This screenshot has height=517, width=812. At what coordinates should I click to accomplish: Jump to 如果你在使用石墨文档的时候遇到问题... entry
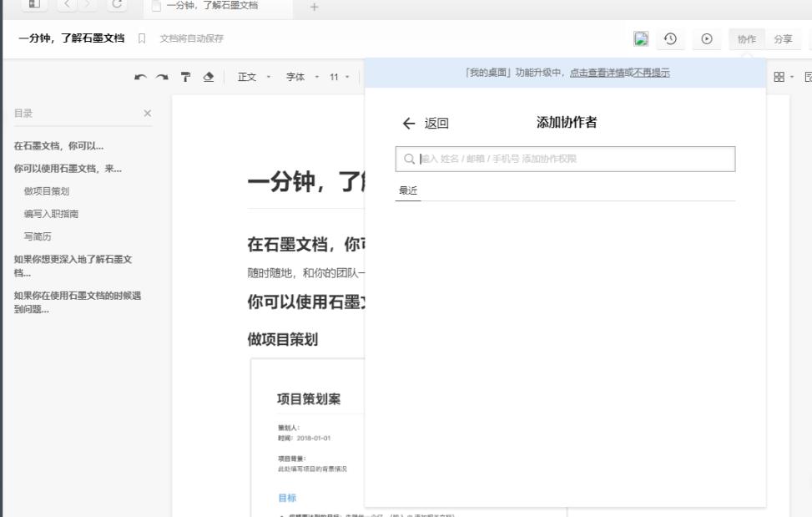point(78,302)
